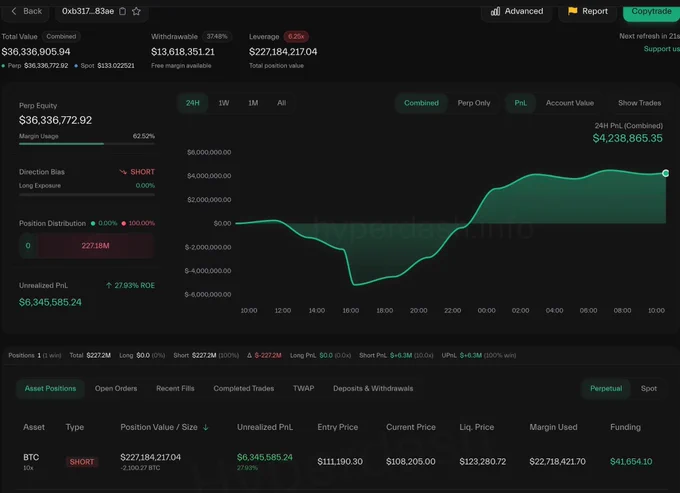Open the Support us link
Screen dimensions: 680x493
coord(661,49)
